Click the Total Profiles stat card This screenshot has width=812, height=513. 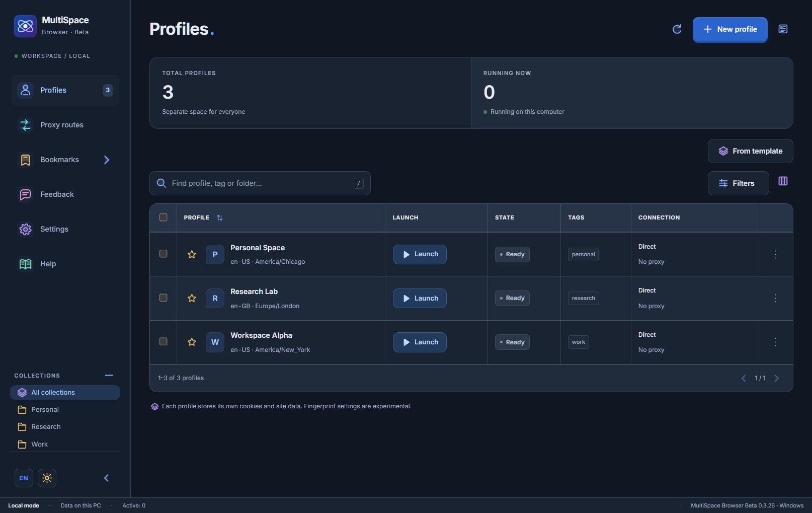[310, 93]
